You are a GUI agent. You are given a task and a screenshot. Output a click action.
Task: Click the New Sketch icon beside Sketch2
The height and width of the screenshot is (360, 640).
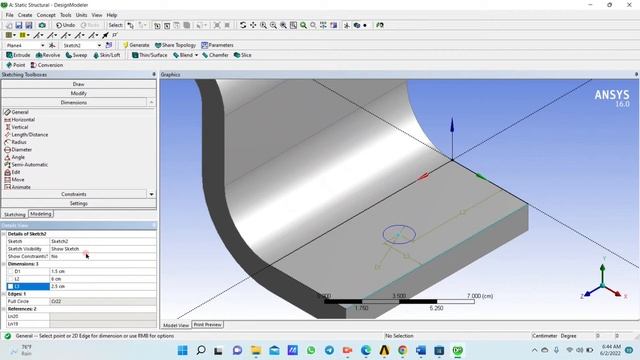[x=109, y=45]
